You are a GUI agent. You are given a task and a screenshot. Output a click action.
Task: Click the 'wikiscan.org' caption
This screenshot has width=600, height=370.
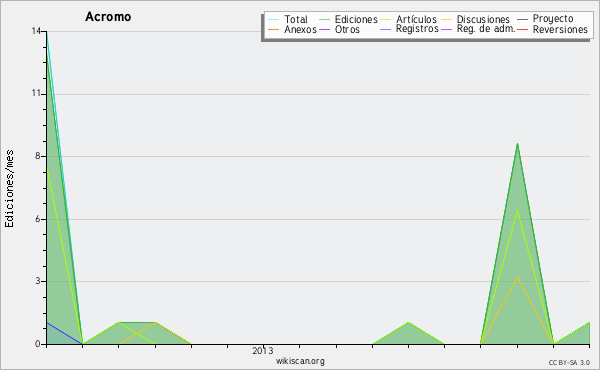tap(300, 361)
